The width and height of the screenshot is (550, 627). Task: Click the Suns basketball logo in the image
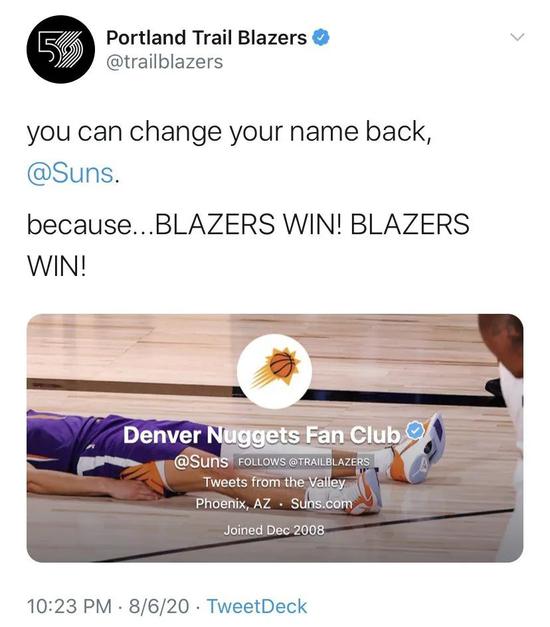(x=274, y=371)
